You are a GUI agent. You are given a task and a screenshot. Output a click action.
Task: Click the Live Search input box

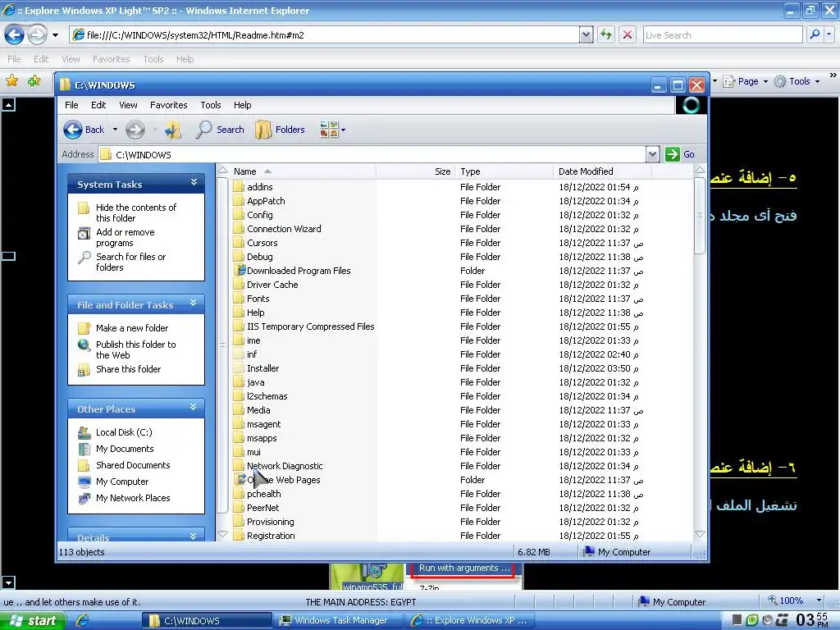722,34
